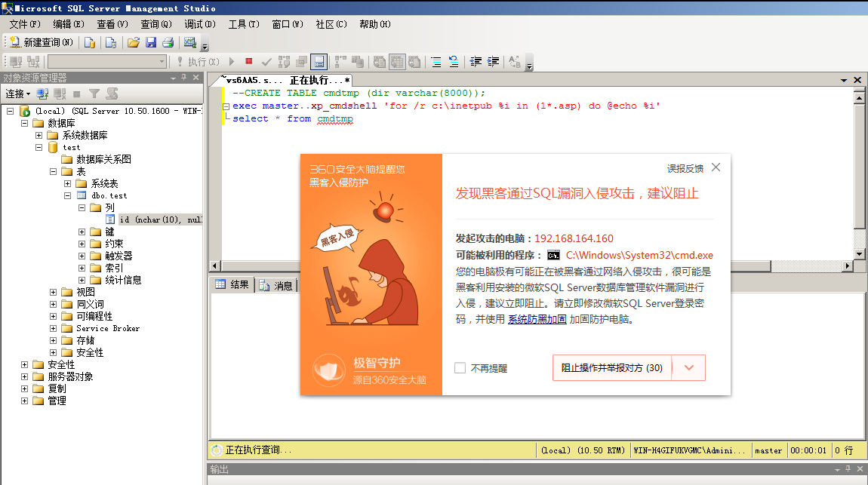Screen dimensions: 868x485
Task: Click the Stop square icon in Object Explorer
Action: (x=77, y=94)
